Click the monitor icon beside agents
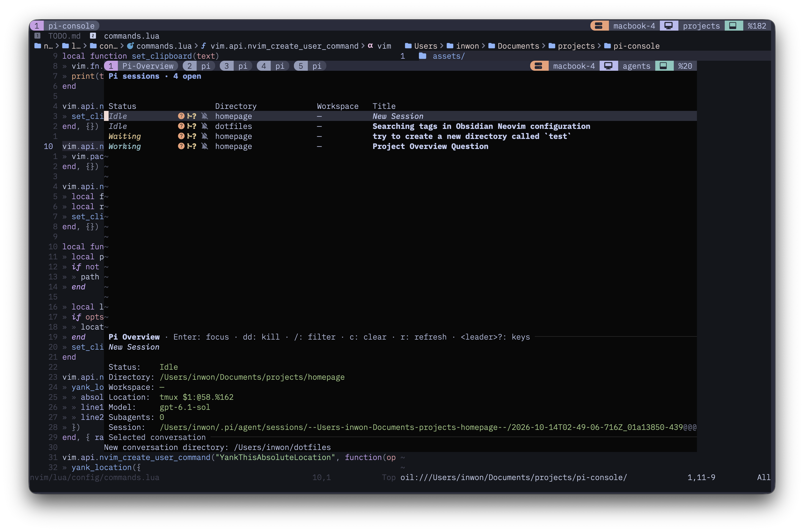804x532 pixels. 608,66
